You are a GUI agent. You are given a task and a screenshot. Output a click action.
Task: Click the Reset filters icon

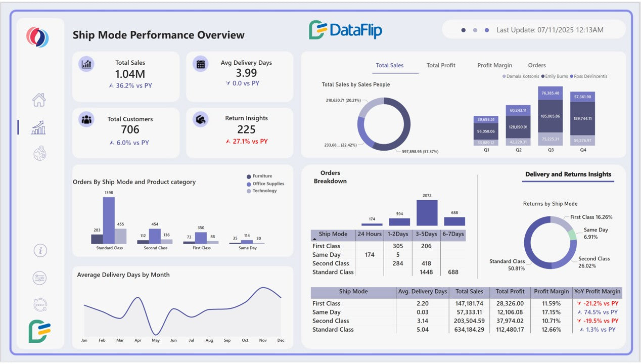[x=39, y=304]
